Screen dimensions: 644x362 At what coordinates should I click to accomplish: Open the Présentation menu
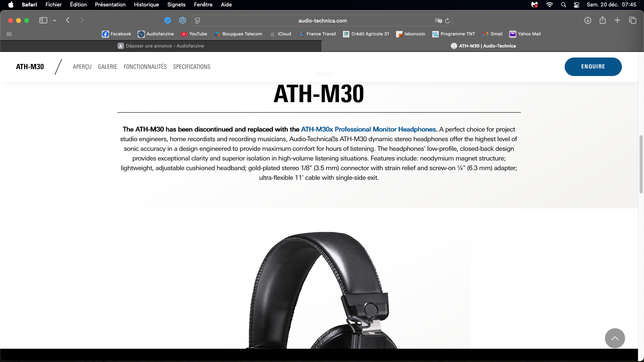(110, 4)
